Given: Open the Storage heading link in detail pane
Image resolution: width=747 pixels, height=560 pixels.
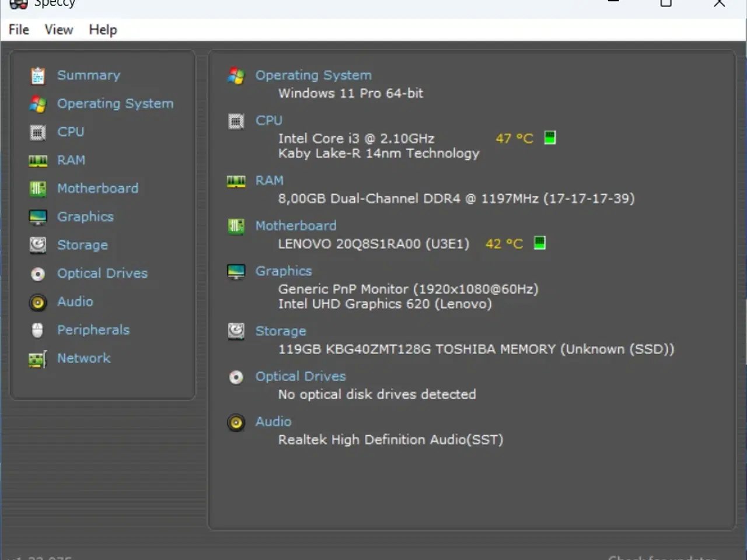Looking at the screenshot, I should coord(281,331).
